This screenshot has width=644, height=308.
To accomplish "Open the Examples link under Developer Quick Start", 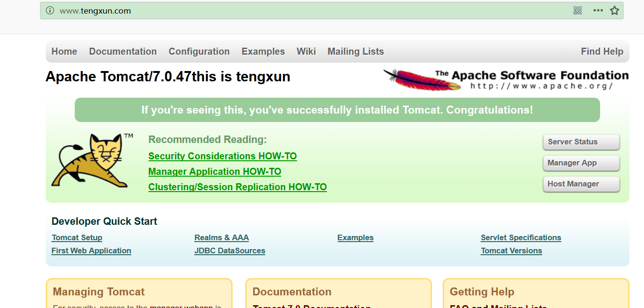I will [x=355, y=237].
